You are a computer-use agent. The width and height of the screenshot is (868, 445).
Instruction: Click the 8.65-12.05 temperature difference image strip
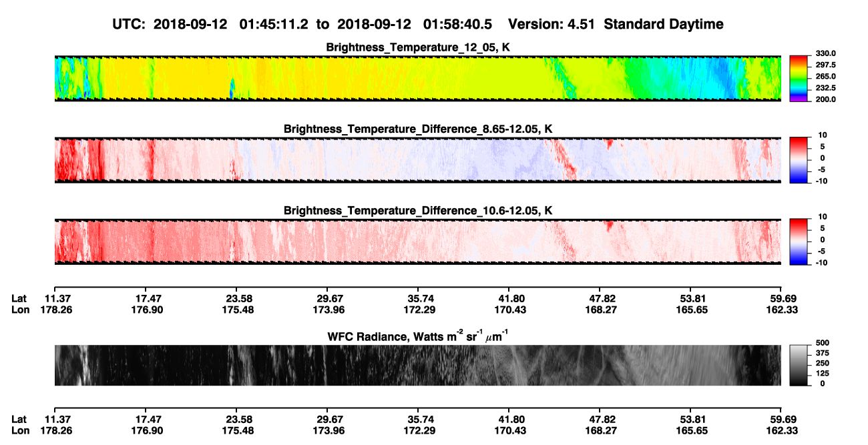click(418, 160)
